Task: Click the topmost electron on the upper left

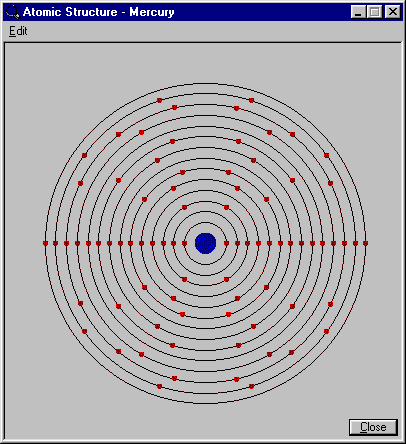Action: coord(159,100)
